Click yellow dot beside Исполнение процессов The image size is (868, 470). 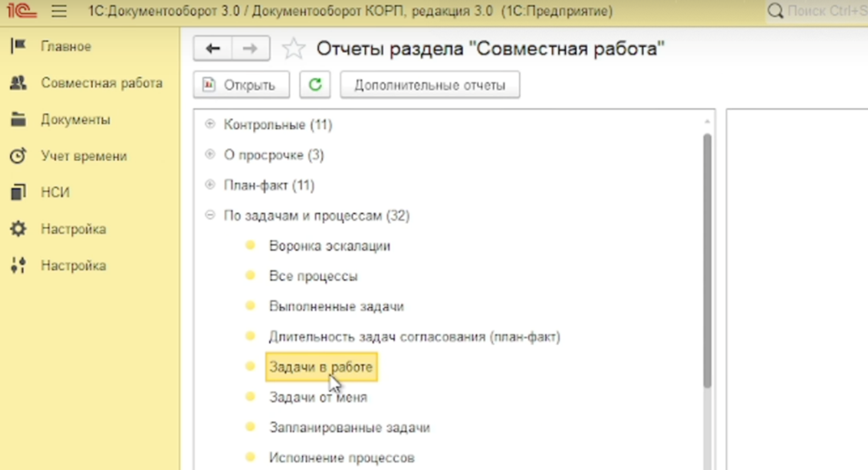click(250, 457)
